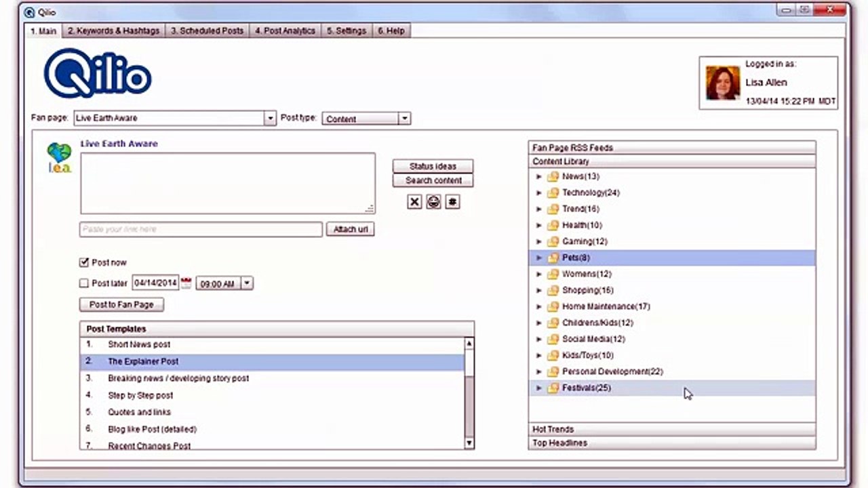868x488 pixels.
Task: Open the Post type dropdown
Action: tap(404, 119)
